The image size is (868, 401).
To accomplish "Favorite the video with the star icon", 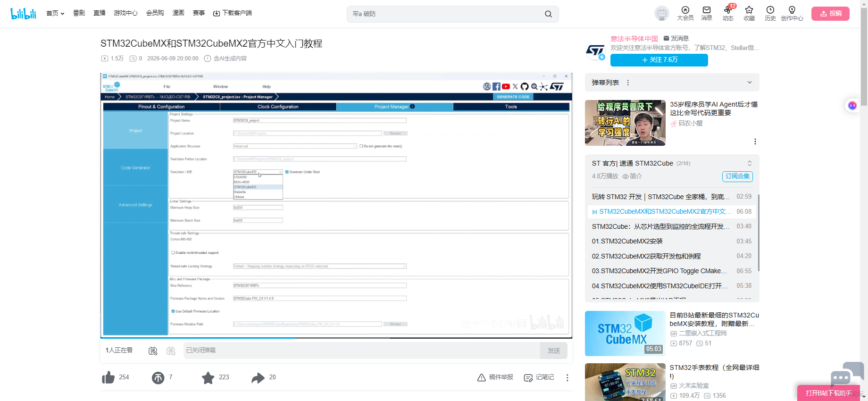I will (208, 377).
